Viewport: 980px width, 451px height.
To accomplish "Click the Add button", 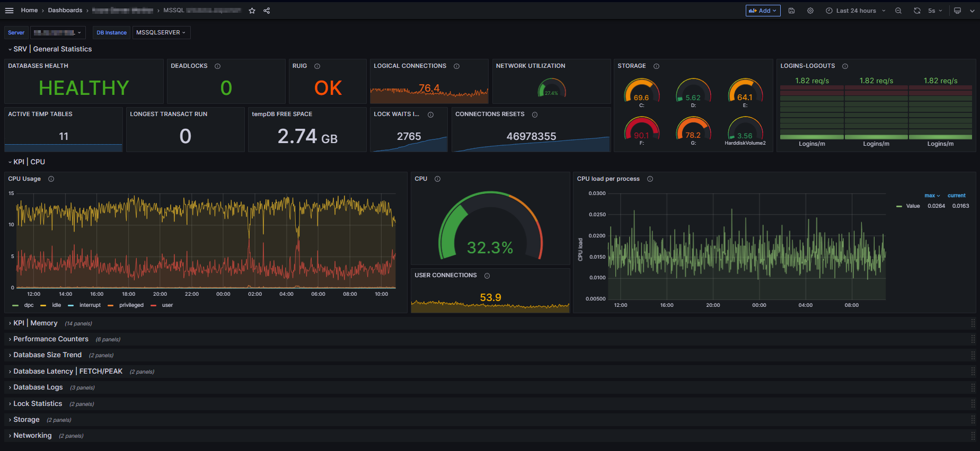I will coord(762,11).
